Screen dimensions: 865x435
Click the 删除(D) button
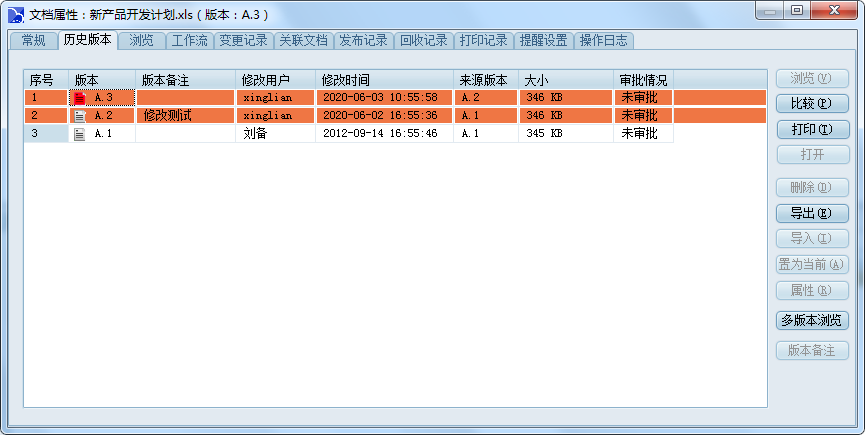click(812, 187)
